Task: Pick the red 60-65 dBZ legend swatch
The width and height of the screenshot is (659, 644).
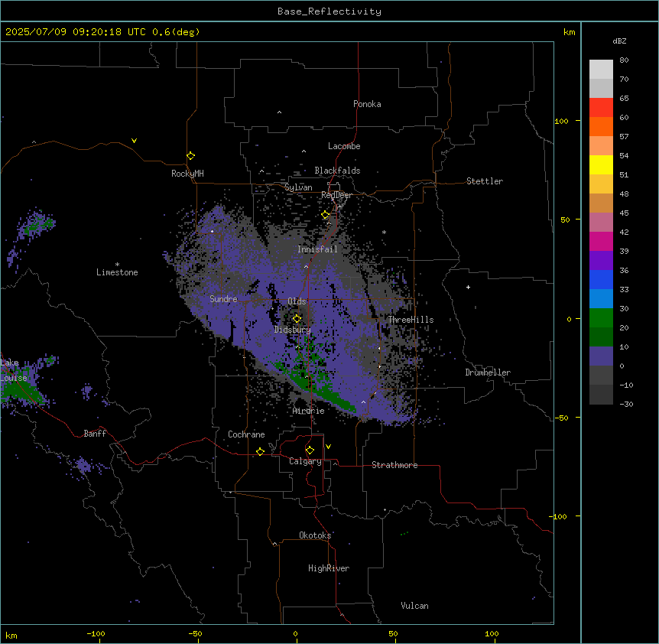Action: coord(601,108)
